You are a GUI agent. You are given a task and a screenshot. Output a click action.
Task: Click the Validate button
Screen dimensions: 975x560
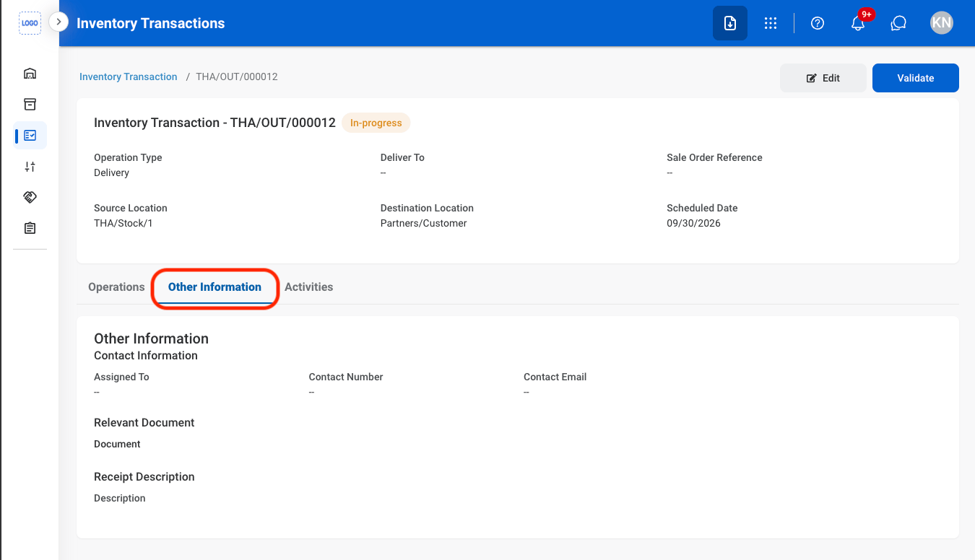[x=916, y=78]
